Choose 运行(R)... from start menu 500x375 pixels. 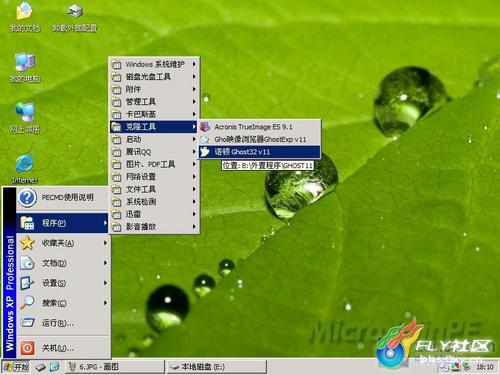click(62, 323)
